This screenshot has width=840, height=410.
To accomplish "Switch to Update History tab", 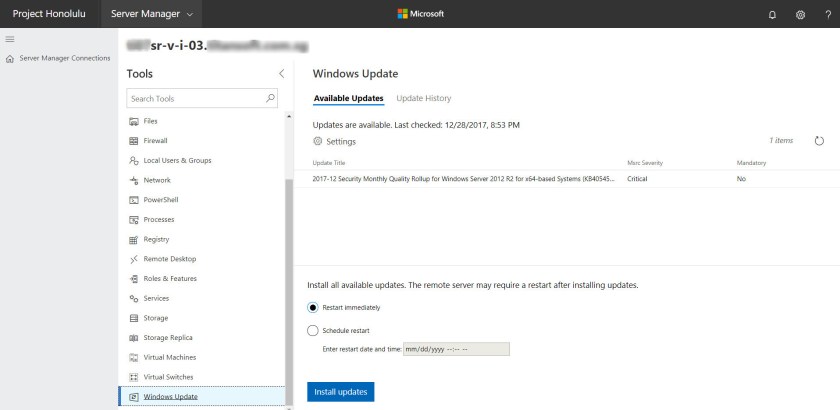I will (423, 98).
